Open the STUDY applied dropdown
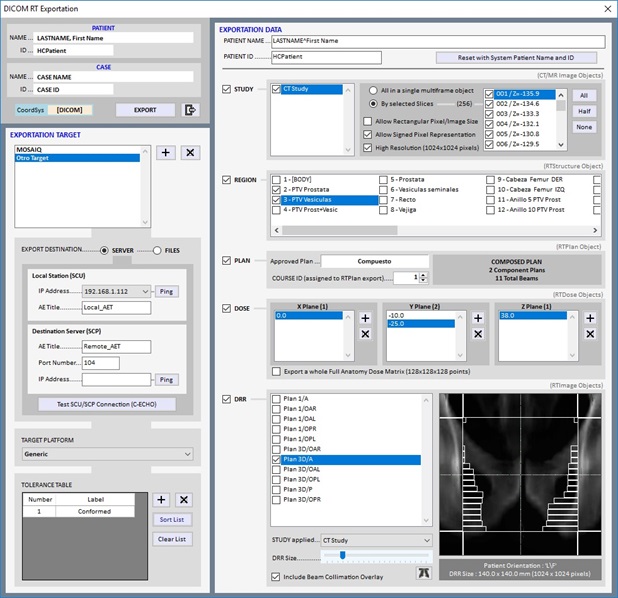 (375, 539)
